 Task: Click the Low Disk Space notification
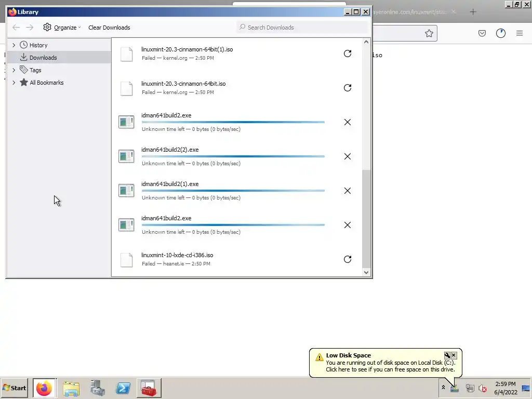point(385,363)
